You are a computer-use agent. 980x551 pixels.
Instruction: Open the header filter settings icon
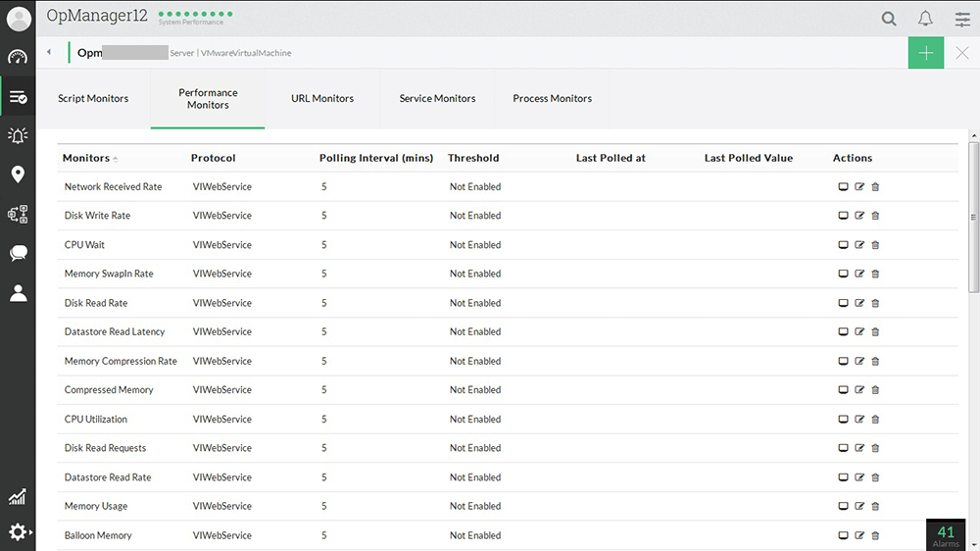962,19
